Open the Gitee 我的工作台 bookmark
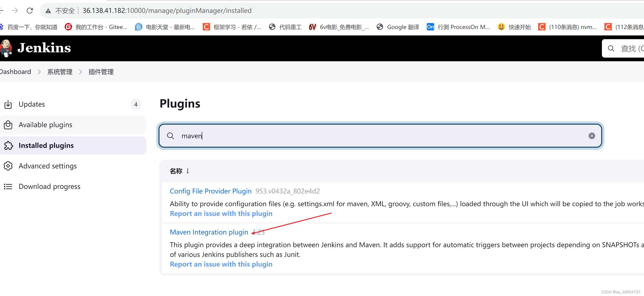This screenshot has height=296, width=644. [x=96, y=27]
